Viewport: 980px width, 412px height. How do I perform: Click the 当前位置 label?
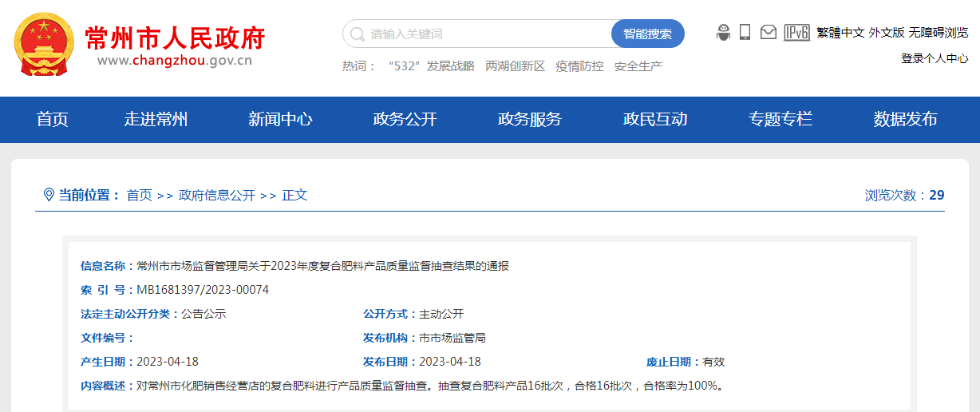89,195
